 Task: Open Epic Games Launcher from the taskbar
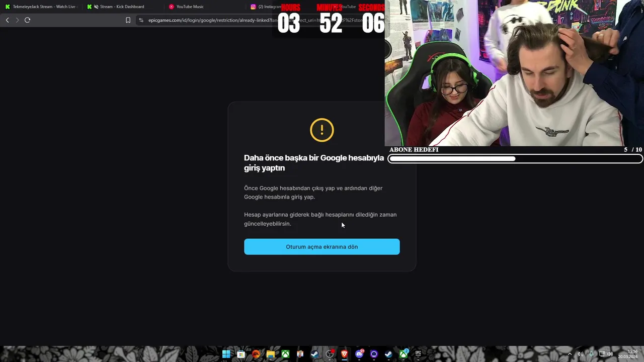(x=418, y=354)
